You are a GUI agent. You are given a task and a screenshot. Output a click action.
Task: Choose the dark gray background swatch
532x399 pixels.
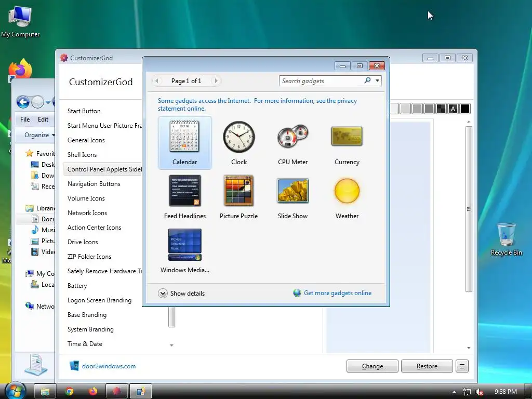(x=429, y=109)
